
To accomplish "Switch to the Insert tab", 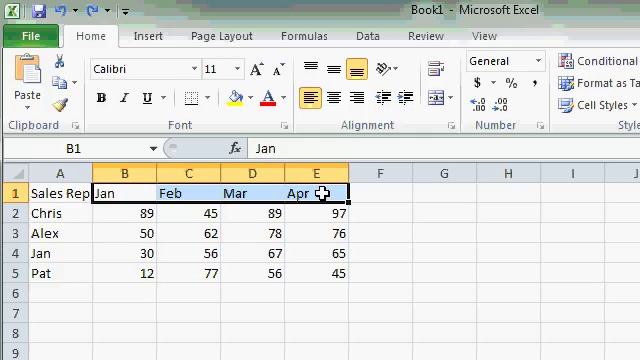I will (148, 36).
